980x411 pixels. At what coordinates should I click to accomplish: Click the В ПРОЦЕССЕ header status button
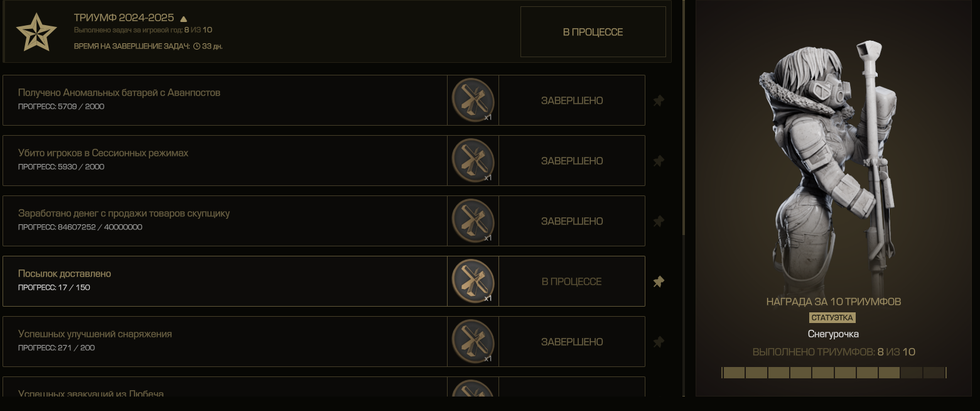click(x=593, y=32)
